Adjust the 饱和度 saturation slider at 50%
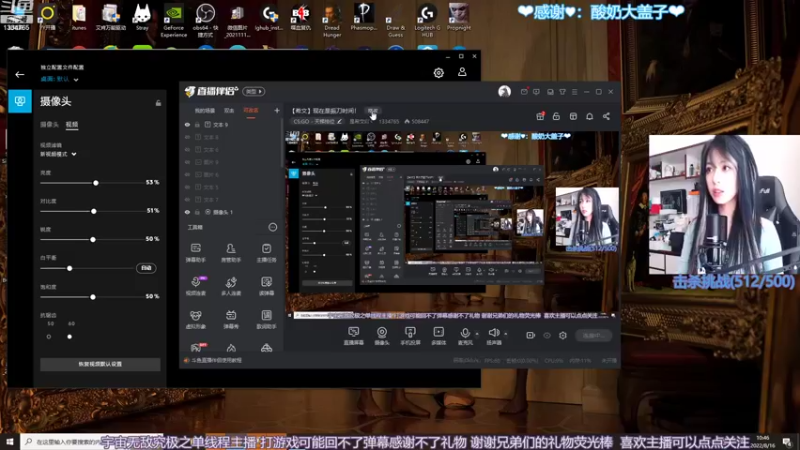The height and width of the screenshot is (450, 800). click(92, 297)
